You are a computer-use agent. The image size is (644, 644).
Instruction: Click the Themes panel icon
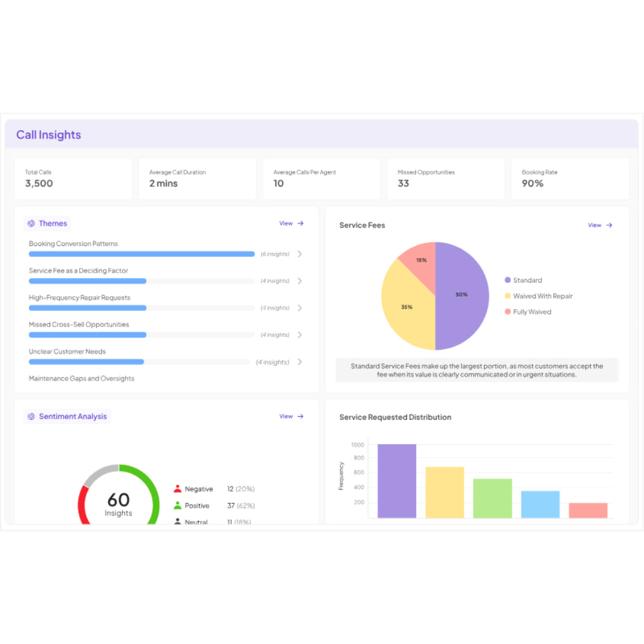30,223
